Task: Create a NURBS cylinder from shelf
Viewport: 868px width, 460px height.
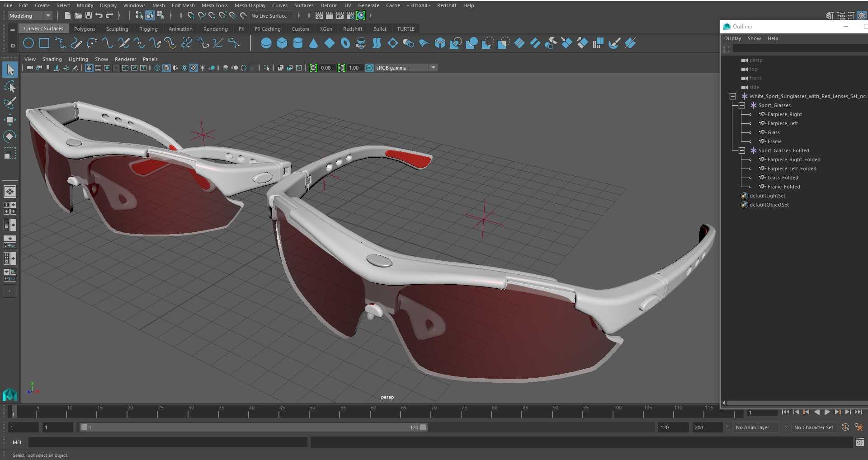Action: point(298,43)
